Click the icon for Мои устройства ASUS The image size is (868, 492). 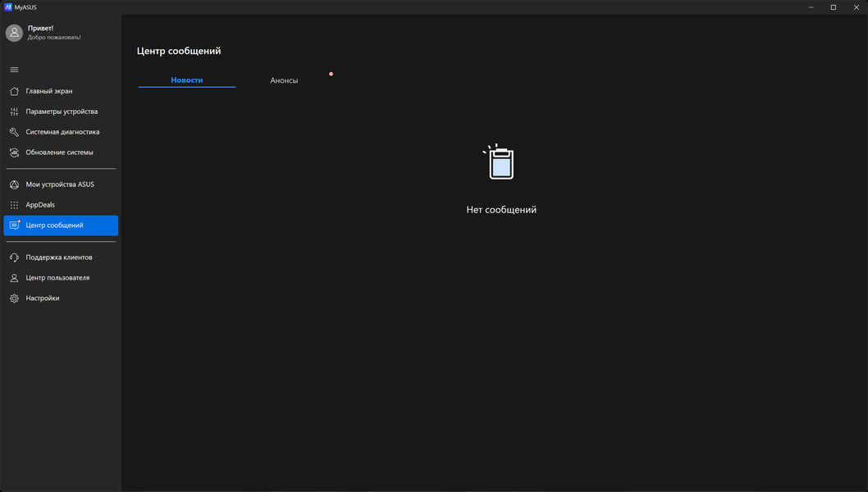click(x=15, y=184)
